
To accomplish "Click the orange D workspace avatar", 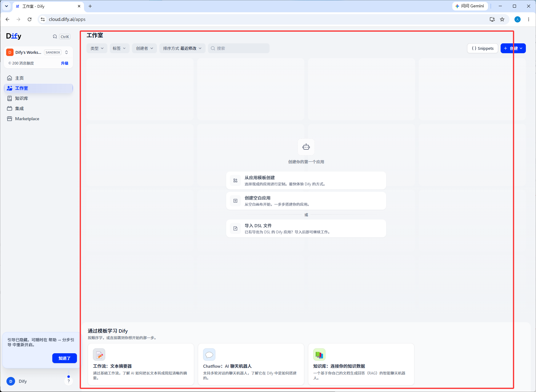I will pos(10,52).
